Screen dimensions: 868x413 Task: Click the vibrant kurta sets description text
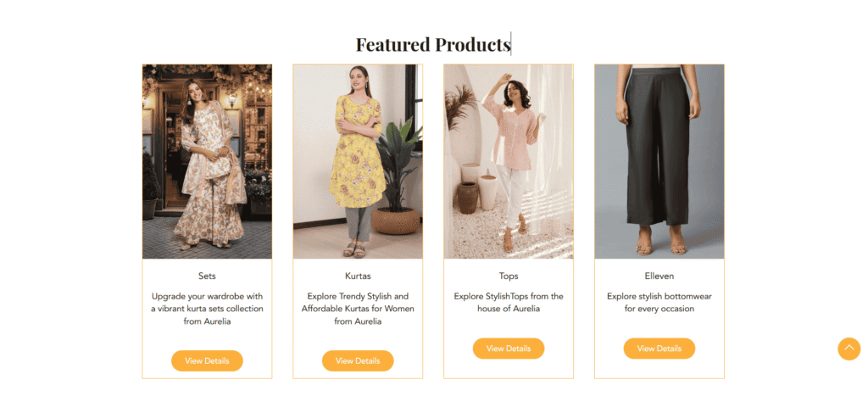[x=207, y=309]
